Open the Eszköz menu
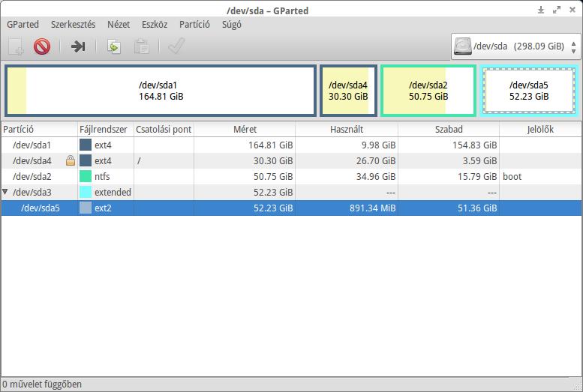 155,25
